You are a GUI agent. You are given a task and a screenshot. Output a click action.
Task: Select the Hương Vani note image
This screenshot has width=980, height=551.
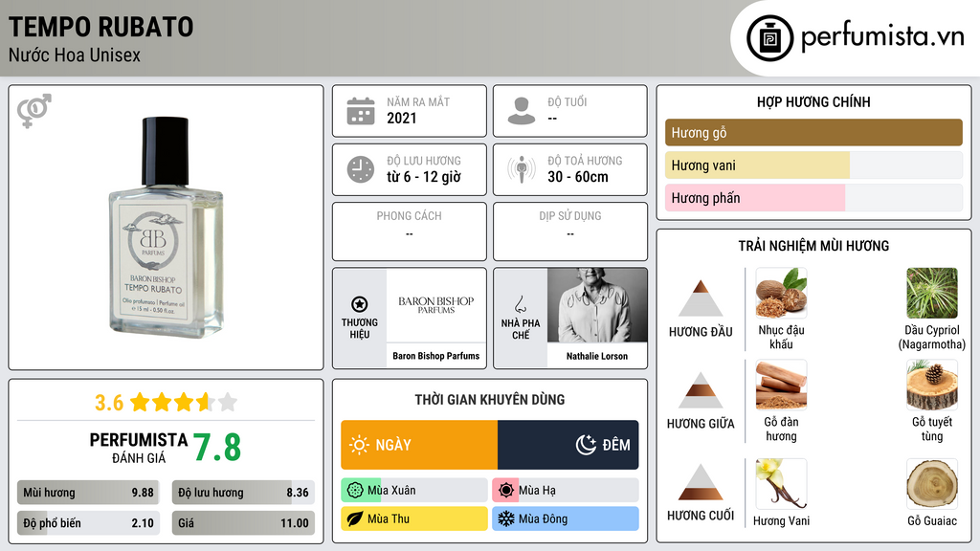point(781,483)
